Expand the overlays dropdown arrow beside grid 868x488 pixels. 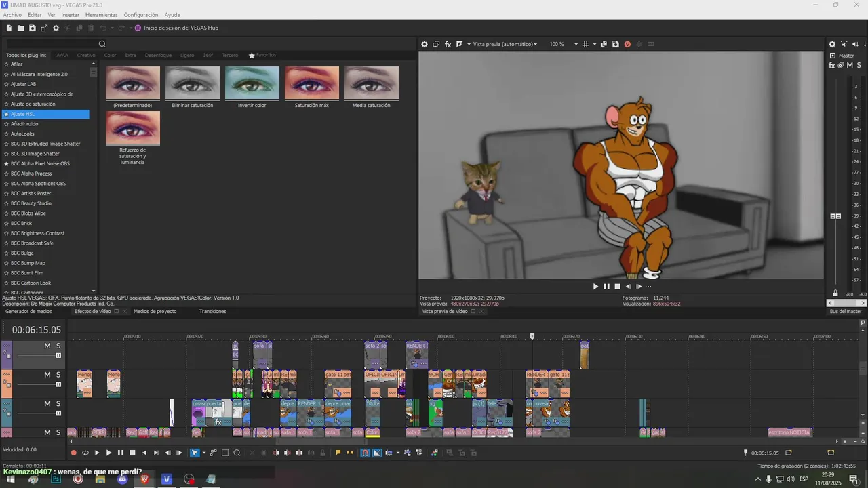(x=595, y=44)
